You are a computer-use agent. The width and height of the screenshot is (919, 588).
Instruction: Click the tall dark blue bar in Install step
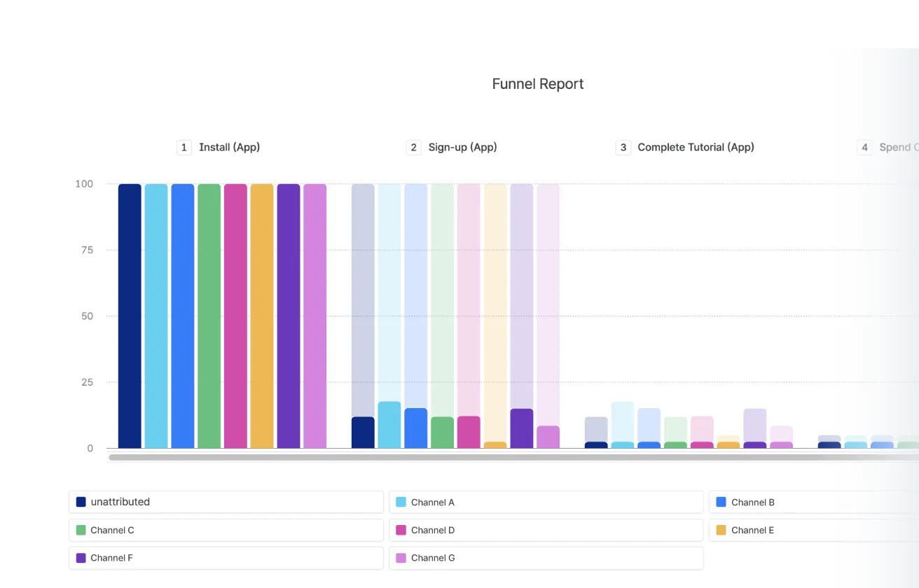129,315
